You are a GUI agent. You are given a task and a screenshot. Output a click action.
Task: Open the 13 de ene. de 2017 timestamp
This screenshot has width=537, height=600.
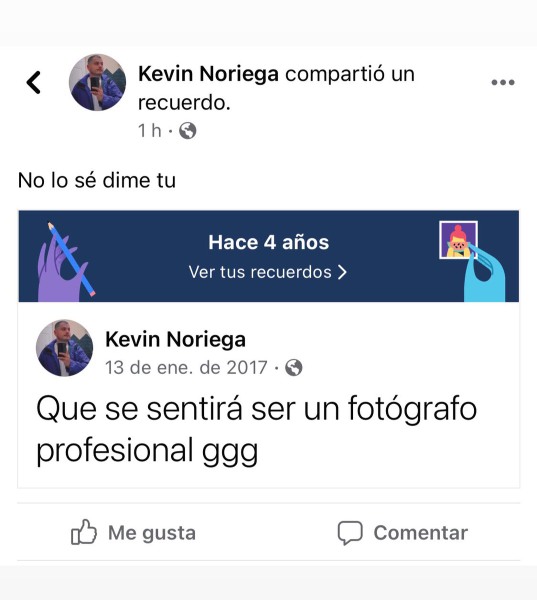click(x=186, y=368)
